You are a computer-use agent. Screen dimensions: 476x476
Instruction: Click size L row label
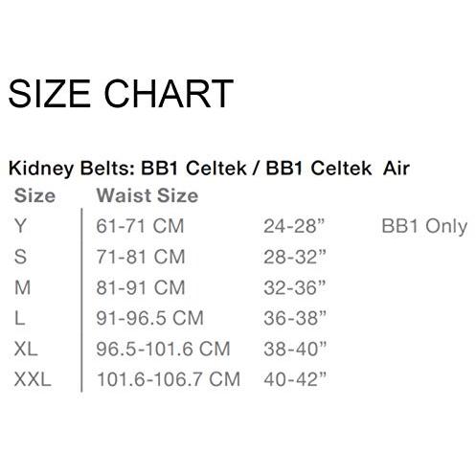(19, 318)
